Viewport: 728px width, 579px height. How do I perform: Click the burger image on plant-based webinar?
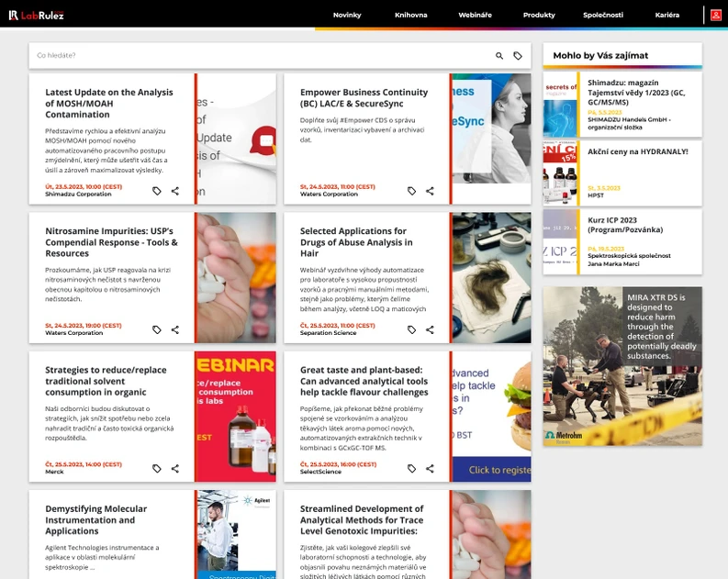click(492, 417)
